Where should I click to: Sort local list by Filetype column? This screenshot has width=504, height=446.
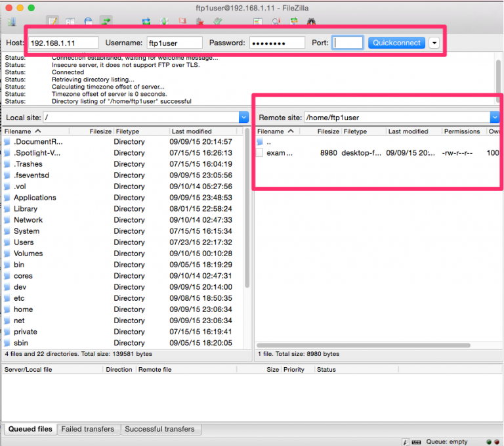point(141,131)
